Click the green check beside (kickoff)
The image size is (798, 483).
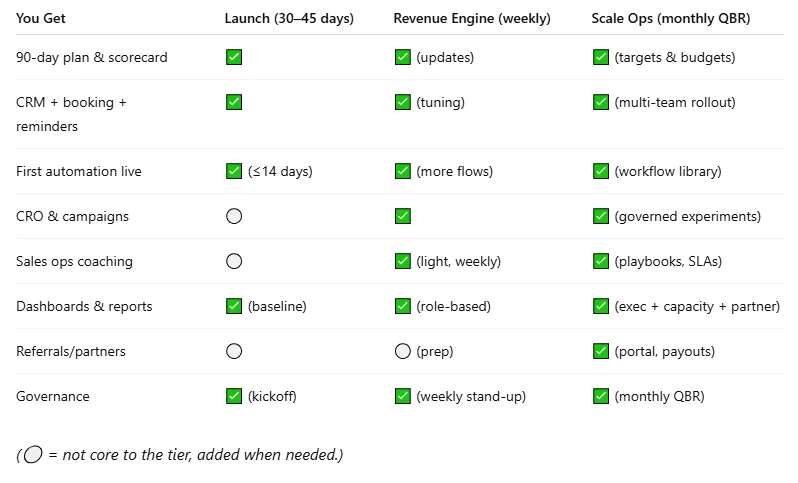pos(234,396)
